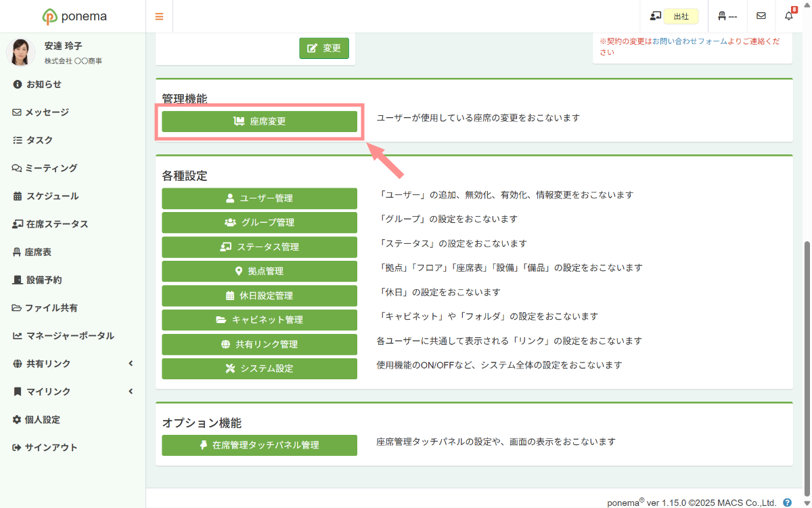Open 休日設定管理 settings
This screenshot has height=508, width=812.
tap(259, 296)
